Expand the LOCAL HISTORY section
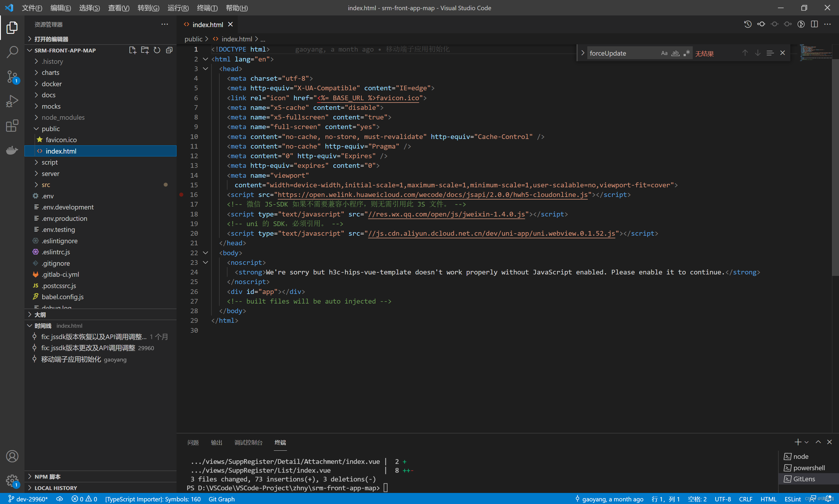 coord(100,488)
